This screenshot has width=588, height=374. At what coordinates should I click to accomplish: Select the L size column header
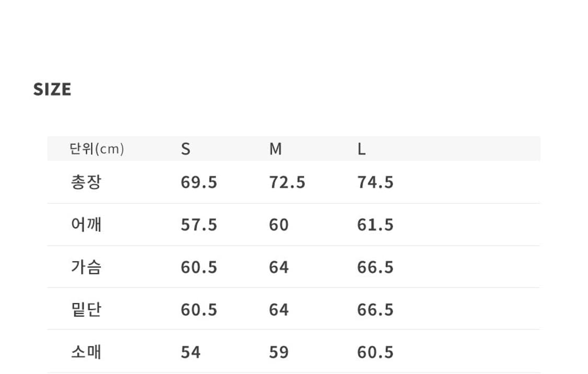click(361, 149)
